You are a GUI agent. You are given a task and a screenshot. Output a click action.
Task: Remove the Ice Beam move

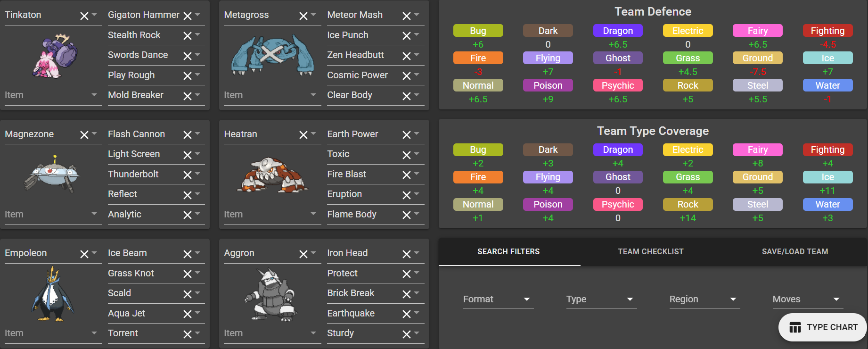[188, 254]
